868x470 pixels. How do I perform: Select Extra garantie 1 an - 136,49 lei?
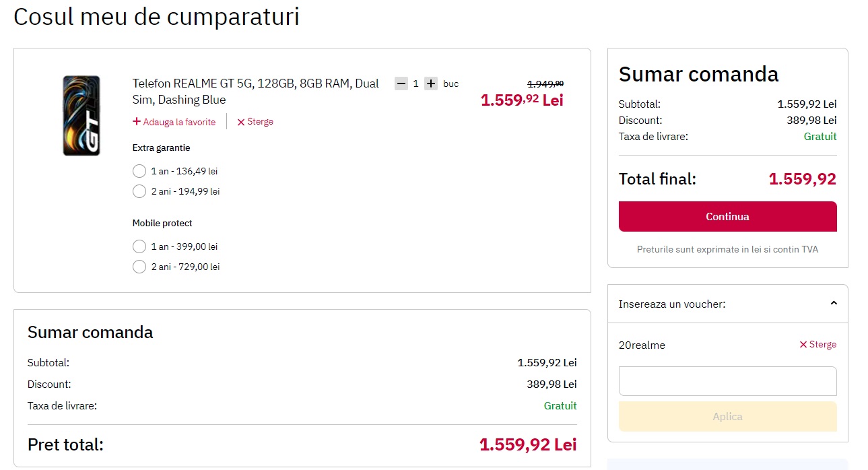pos(139,171)
